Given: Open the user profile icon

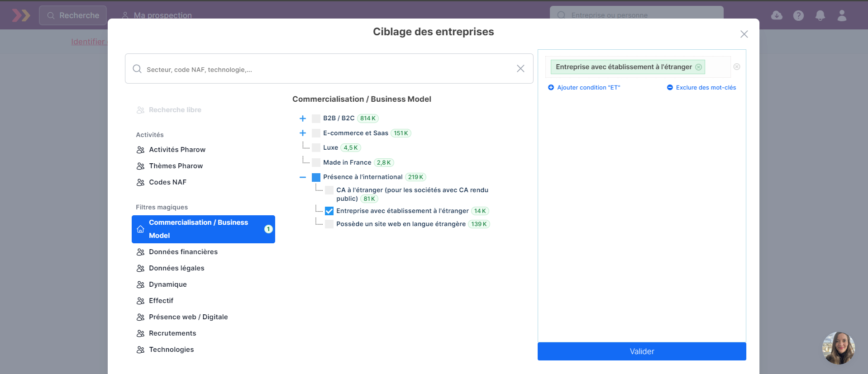Looking at the screenshot, I should (842, 15).
